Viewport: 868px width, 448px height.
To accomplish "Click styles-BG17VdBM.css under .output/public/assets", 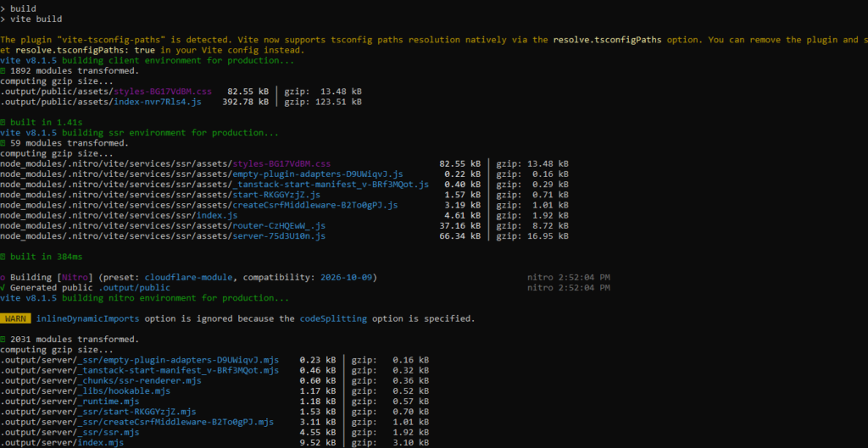I will pos(163,91).
